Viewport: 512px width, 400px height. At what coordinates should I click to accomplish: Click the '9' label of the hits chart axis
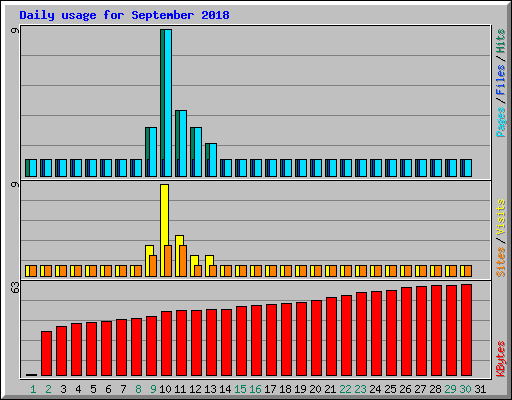15,31
